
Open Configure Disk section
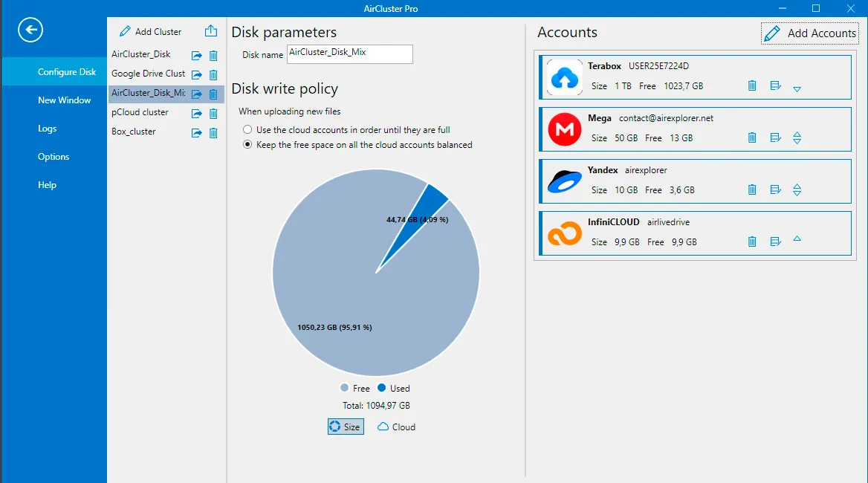[x=54, y=72]
